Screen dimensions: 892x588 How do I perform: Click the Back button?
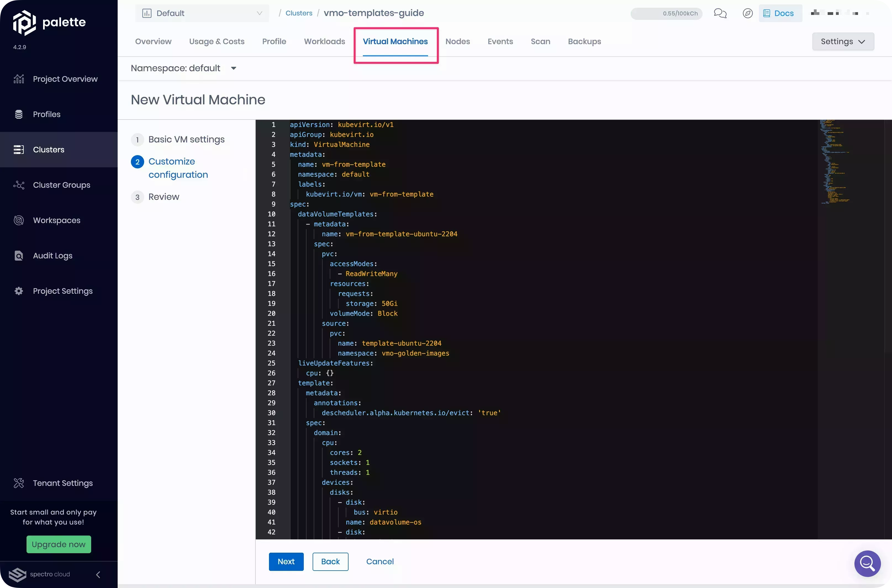coord(330,561)
